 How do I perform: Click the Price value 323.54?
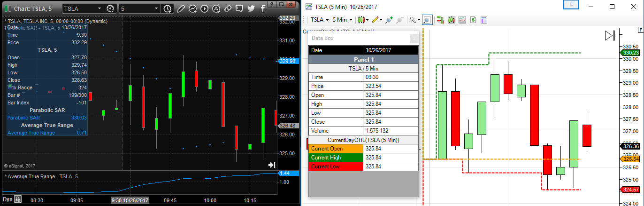[374, 86]
